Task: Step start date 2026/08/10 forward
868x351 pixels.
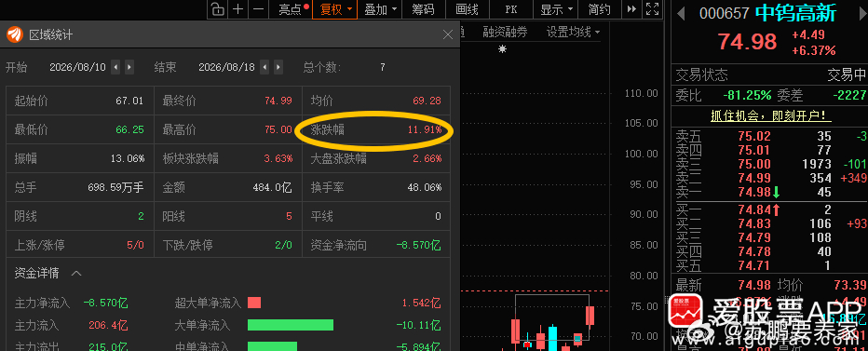Action: 129,68
